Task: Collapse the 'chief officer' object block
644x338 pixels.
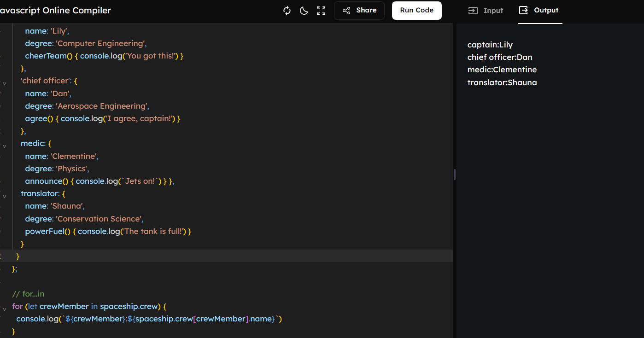Action: pos(5,84)
